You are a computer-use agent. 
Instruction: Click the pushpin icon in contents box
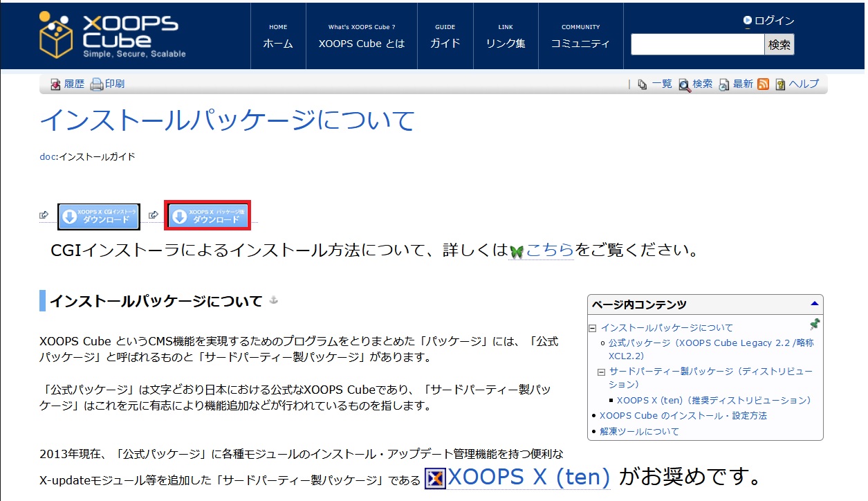click(815, 324)
